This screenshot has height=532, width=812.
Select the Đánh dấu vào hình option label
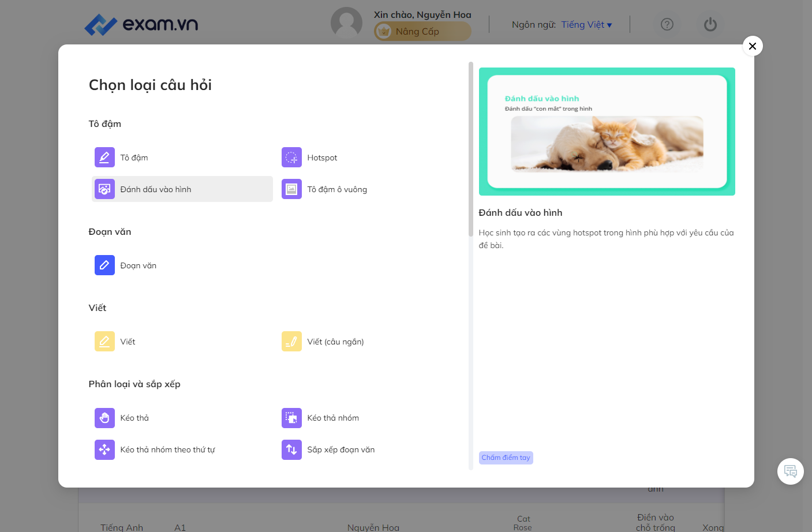[x=156, y=189]
